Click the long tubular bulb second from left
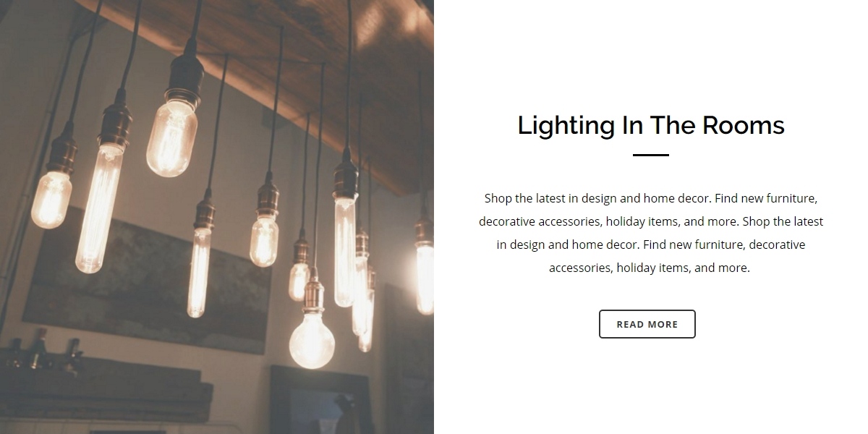The width and height of the screenshot is (868, 434). point(98,208)
